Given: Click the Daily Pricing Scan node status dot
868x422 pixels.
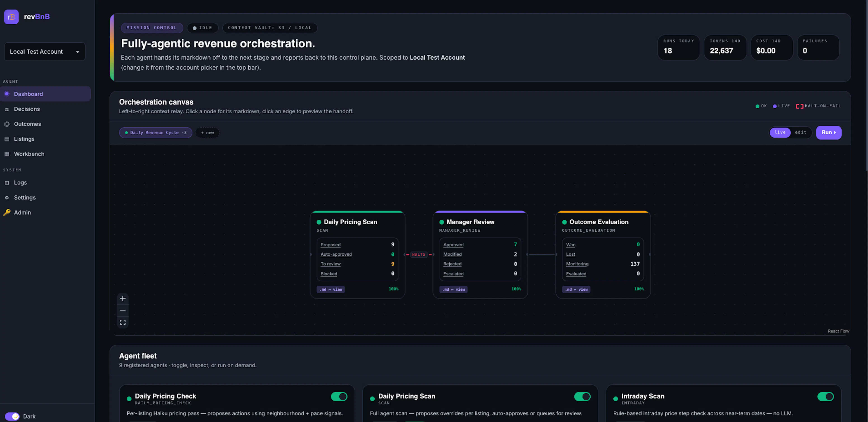Looking at the screenshot, I should (319, 222).
